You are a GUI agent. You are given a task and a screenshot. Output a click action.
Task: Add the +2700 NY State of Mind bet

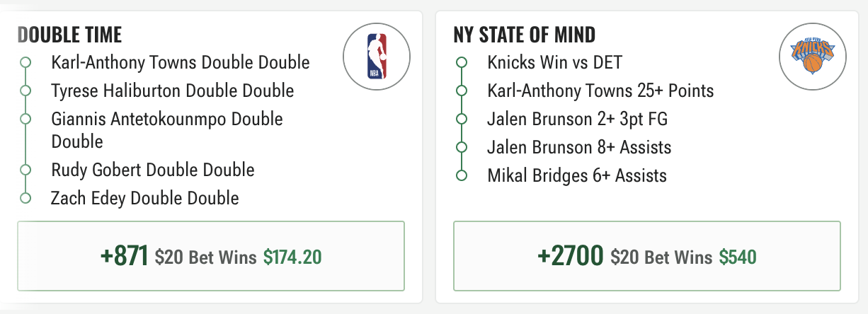(647, 256)
